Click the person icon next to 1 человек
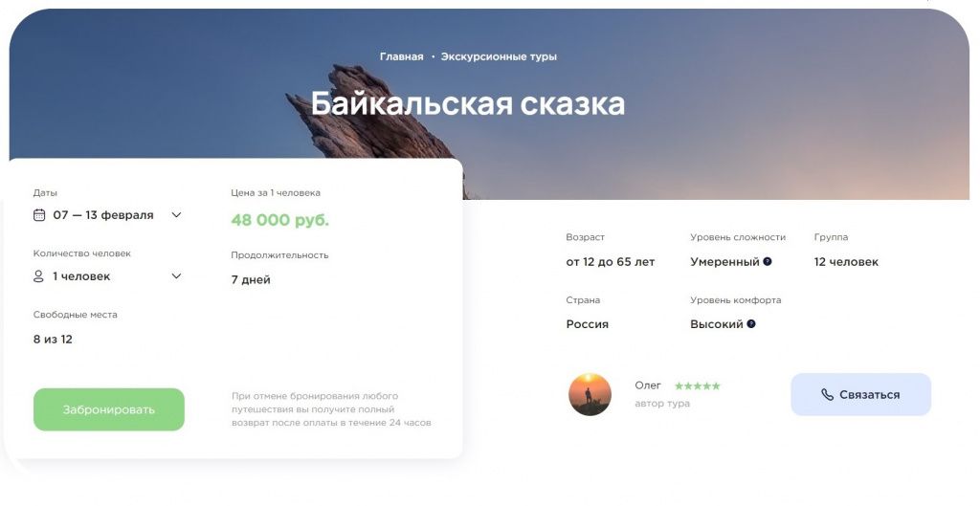Viewport: 980px width, 506px height. [x=38, y=276]
